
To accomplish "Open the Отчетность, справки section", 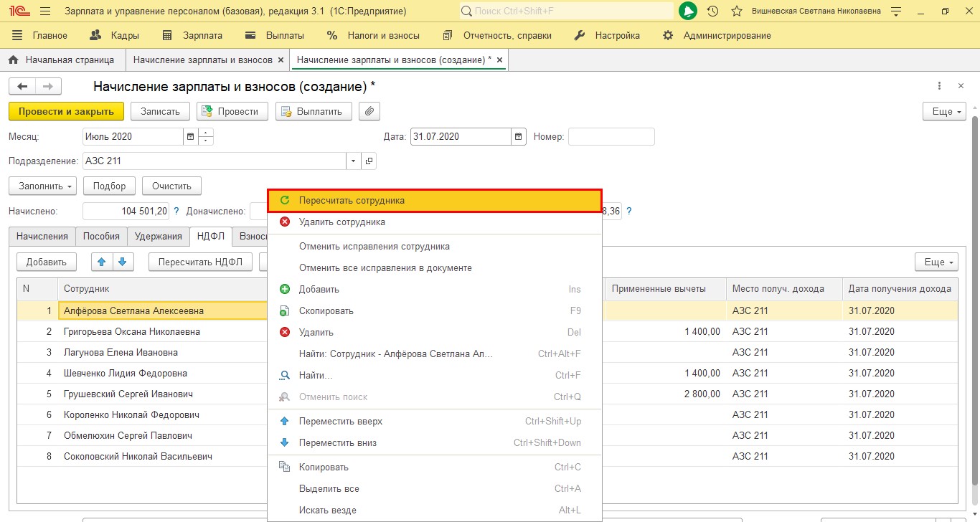I will pos(496,35).
